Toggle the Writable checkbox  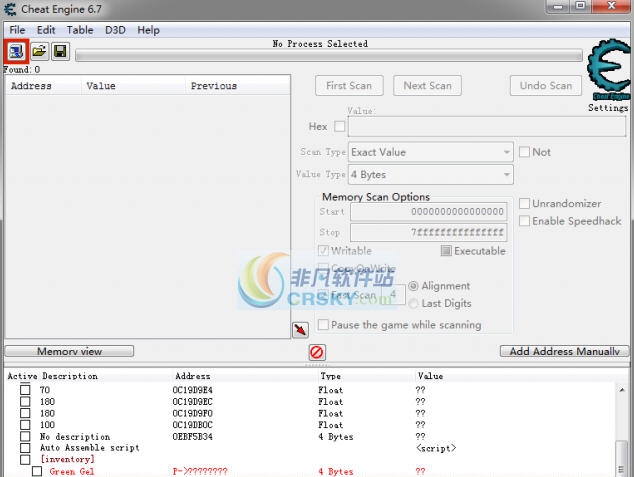pyautogui.click(x=323, y=251)
